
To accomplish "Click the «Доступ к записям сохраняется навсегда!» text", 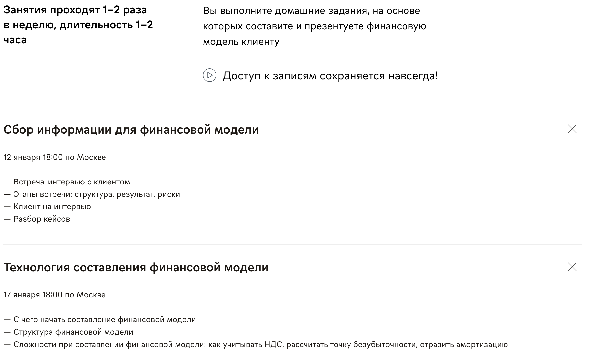I will point(330,76).
